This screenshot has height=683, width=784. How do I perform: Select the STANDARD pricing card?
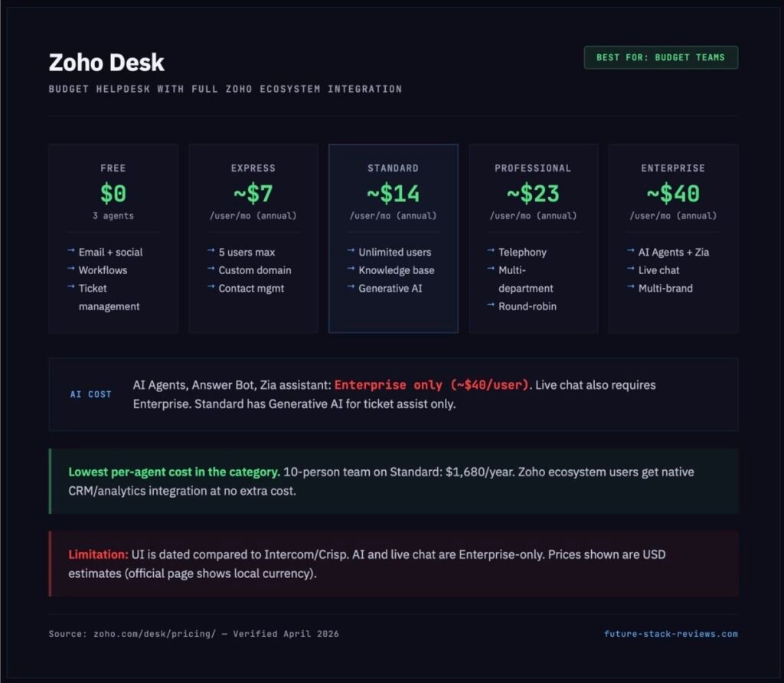[393, 238]
